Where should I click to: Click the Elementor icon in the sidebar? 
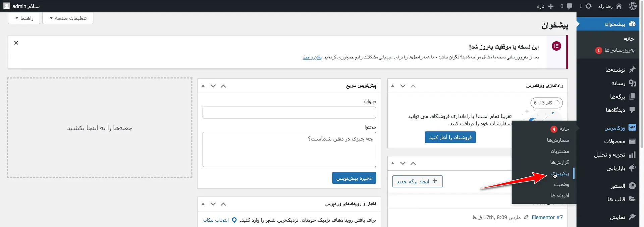point(632,186)
